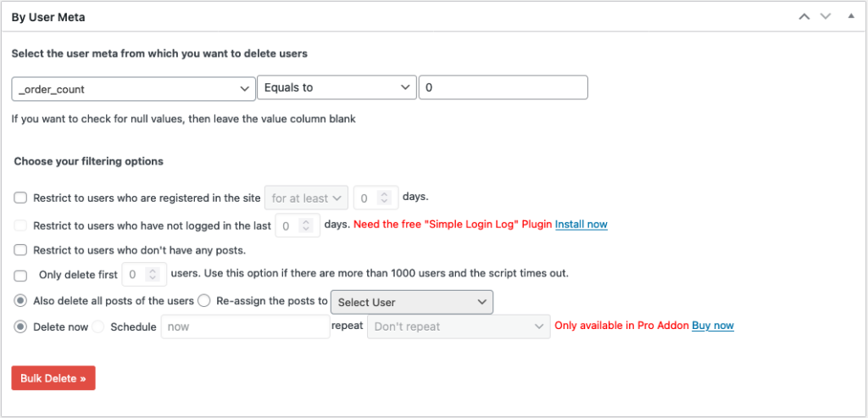Image resolution: width=868 pixels, height=418 pixels.
Task: Select Re-assign the posts to radio button
Action: [204, 301]
